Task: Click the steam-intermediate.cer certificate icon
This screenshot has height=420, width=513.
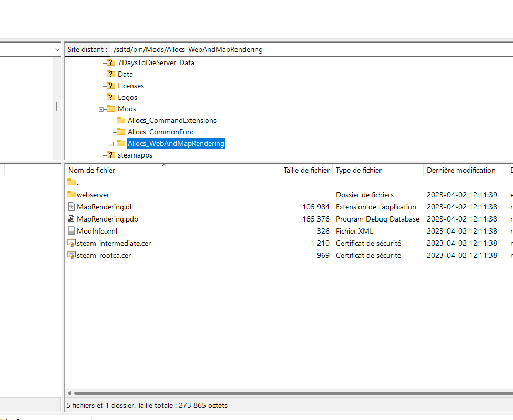Action: (x=71, y=243)
